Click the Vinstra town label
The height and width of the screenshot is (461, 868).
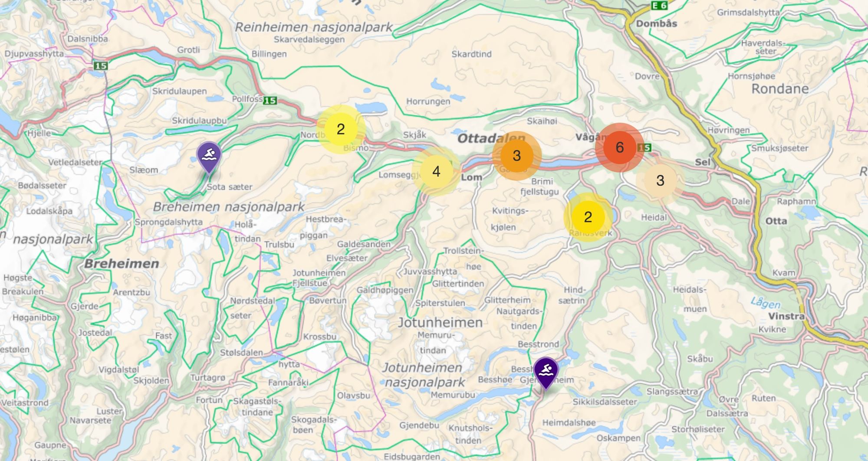(786, 316)
